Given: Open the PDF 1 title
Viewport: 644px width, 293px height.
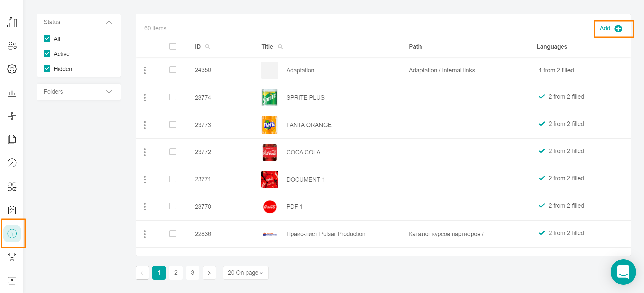Looking at the screenshot, I should point(294,207).
